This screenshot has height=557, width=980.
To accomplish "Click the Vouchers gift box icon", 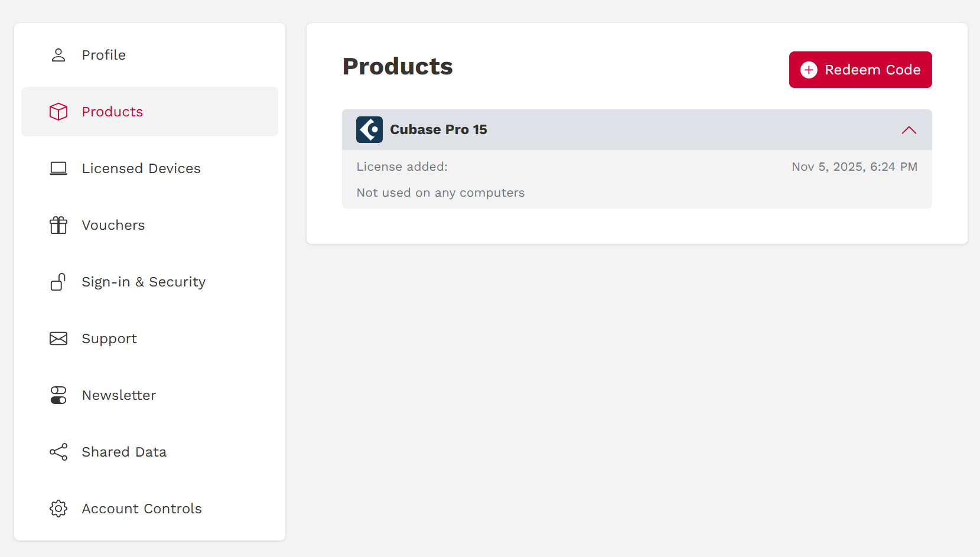I will click(58, 225).
